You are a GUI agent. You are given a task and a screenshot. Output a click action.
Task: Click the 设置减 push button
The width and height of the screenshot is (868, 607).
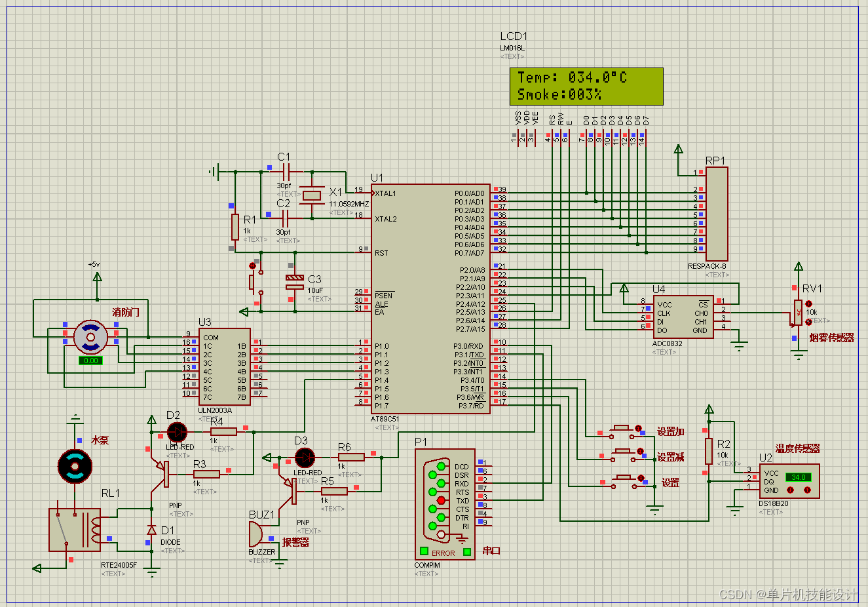623,454
